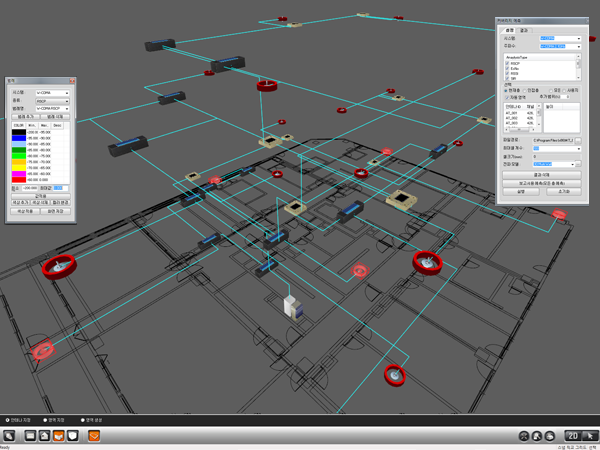
Task: Toggle the RSSI analysis type checkbox
Action: (x=507, y=73)
